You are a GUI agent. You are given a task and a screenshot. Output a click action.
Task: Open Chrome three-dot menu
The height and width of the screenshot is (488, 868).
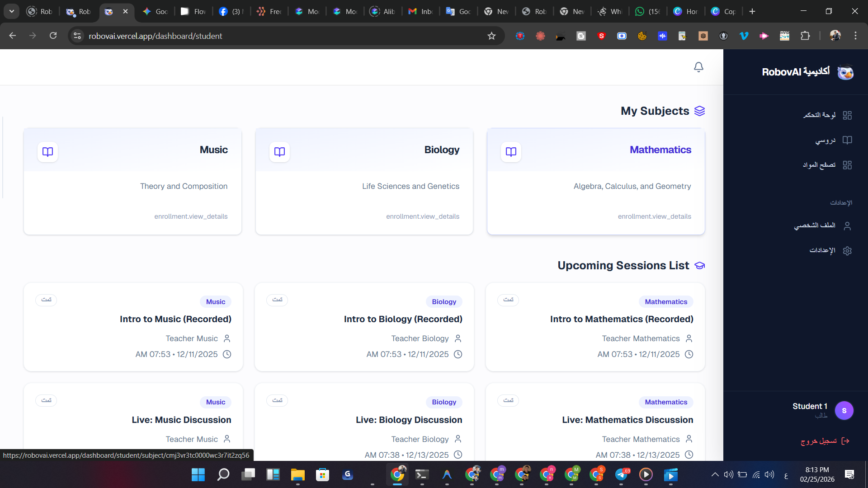pyautogui.click(x=855, y=36)
